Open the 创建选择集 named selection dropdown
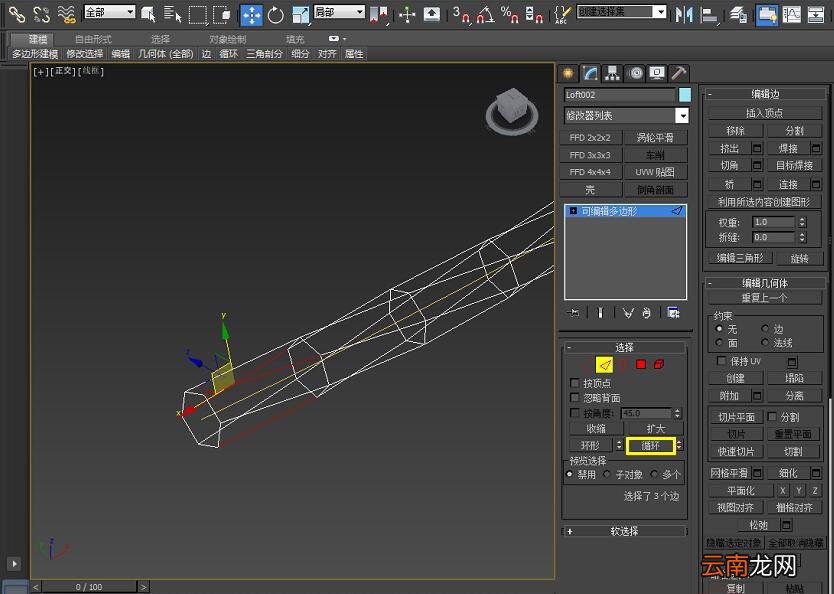This screenshot has width=834, height=594. pyautogui.click(x=621, y=12)
